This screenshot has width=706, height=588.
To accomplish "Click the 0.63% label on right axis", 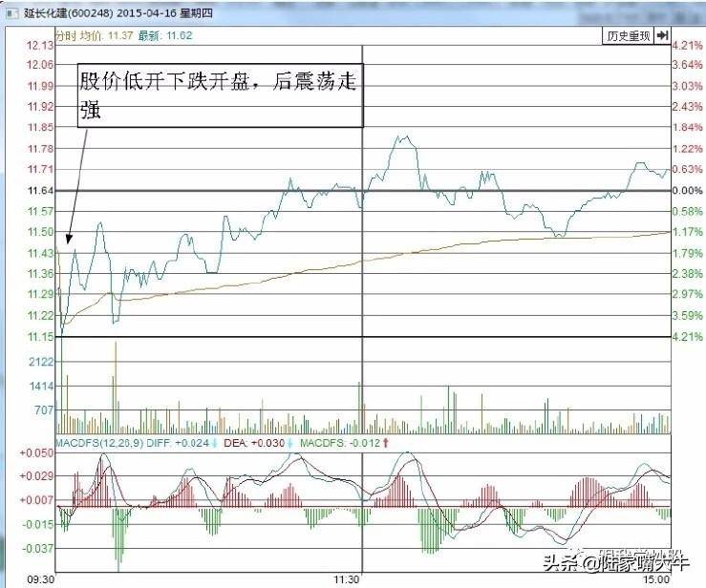I will [x=687, y=169].
